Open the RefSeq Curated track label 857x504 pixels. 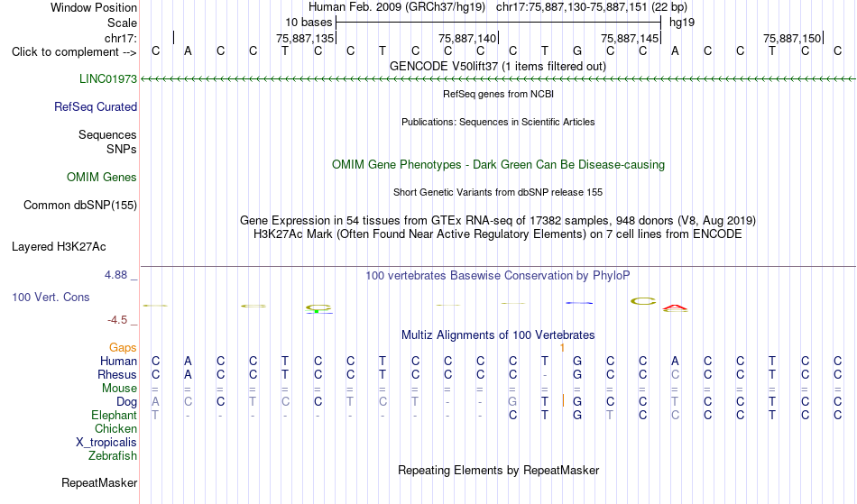pos(95,106)
